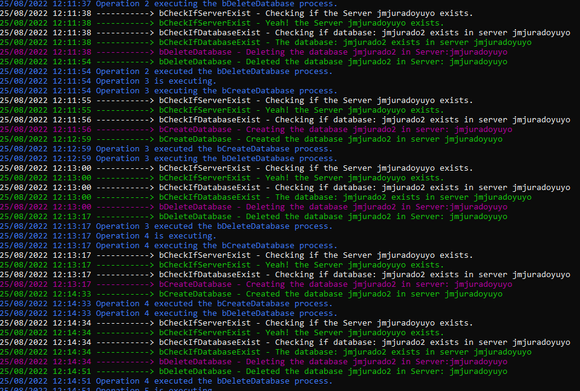Select magenta 'Deleting the database' line at 12:13:00
The width and height of the screenshot is (580, 391).
click(x=254, y=207)
